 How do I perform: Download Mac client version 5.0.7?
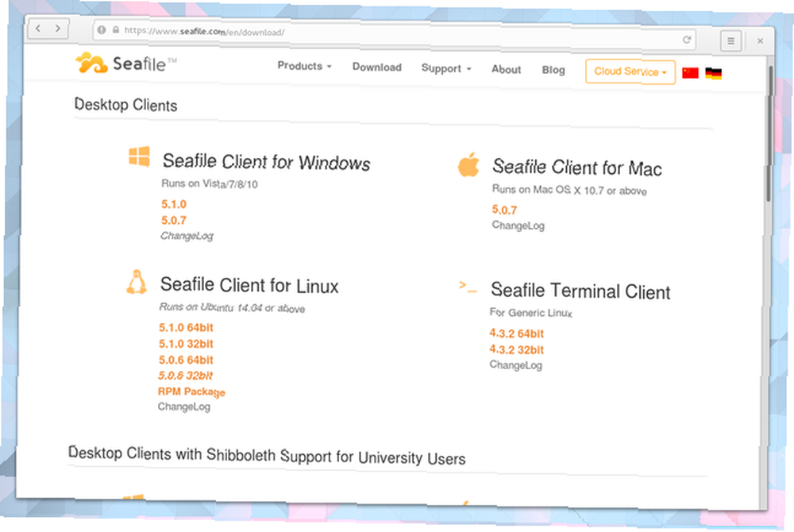tap(504, 210)
